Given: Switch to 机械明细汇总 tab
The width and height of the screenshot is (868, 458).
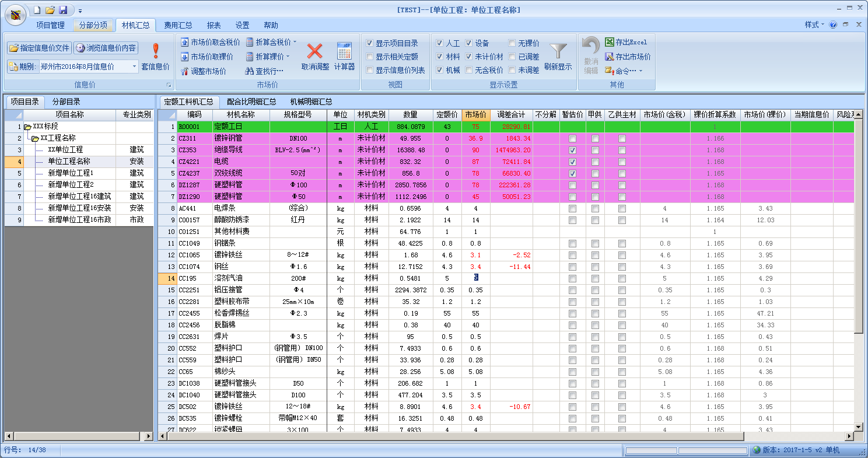Looking at the screenshot, I should pos(311,102).
